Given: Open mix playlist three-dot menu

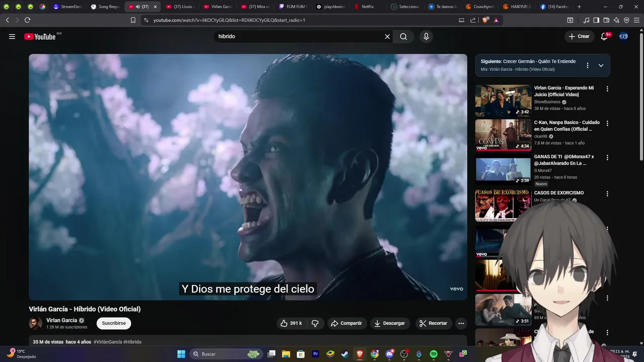Looking at the screenshot, I should click(x=587, y=65).
